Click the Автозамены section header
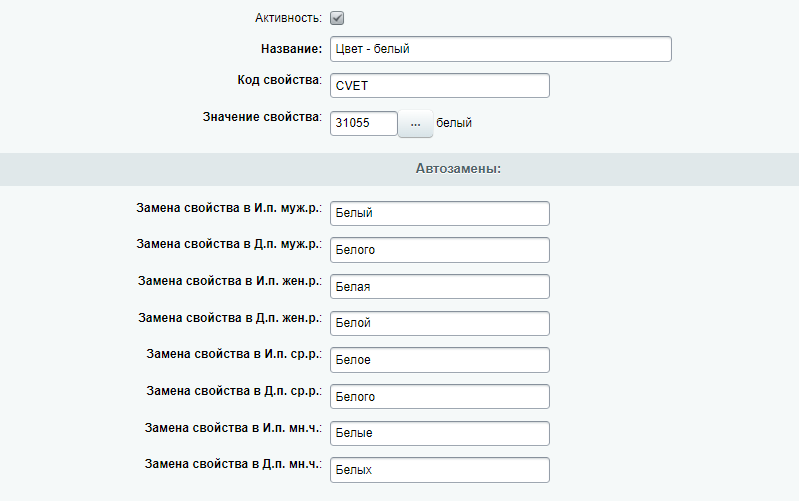Screen dimensions: 799x501 (458, 169)
